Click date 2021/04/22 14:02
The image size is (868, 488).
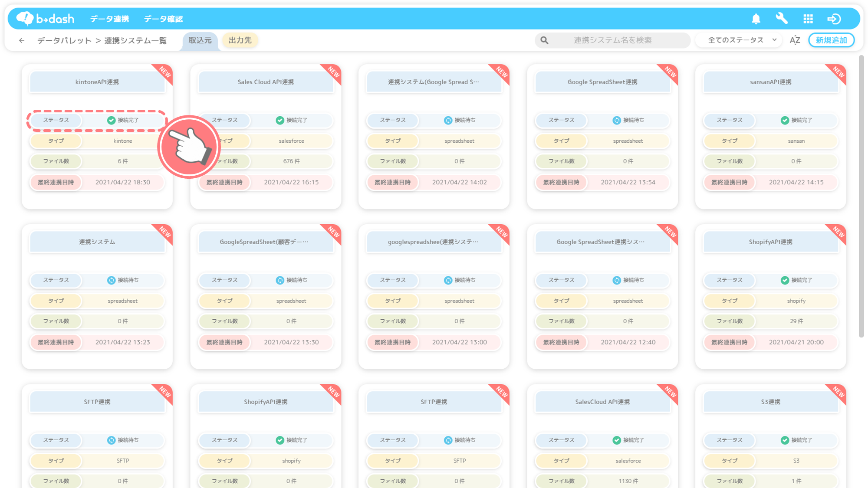coord(460,182)
